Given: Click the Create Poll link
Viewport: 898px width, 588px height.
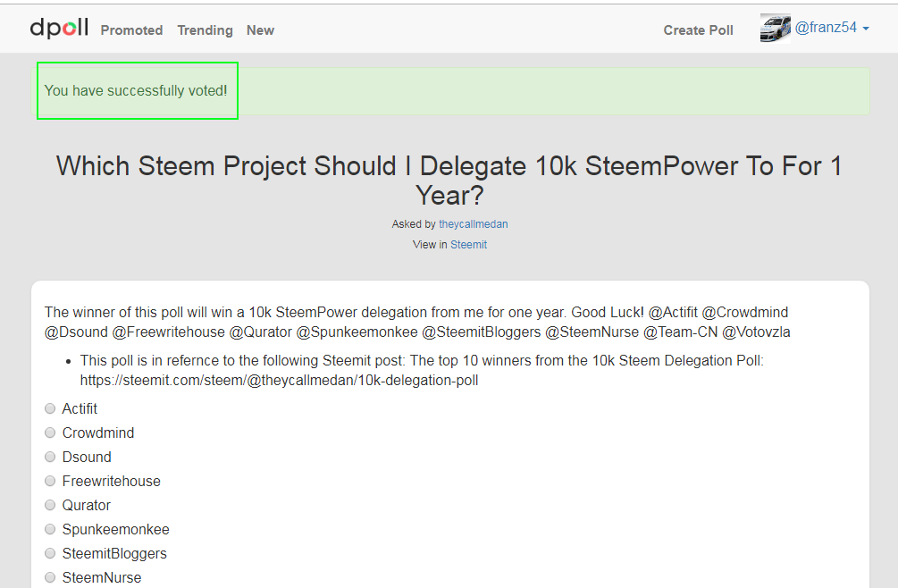Looking at the screenshot, I should tap(698, 30).
